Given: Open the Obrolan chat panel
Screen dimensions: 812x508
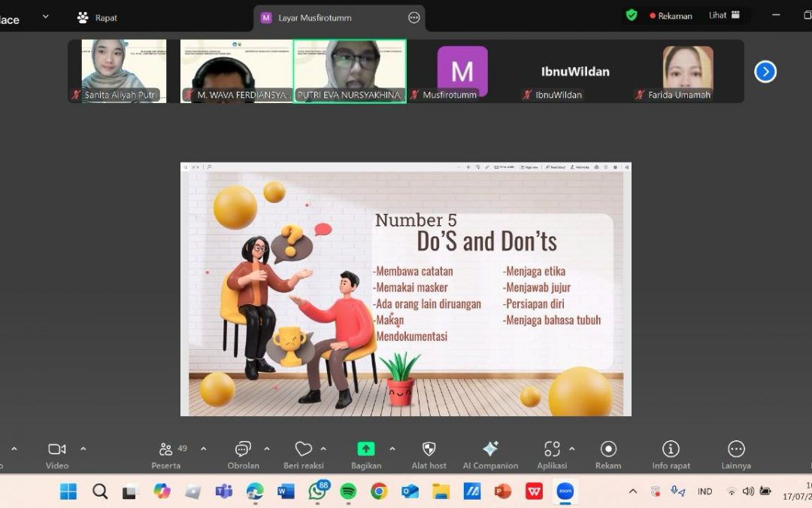Looking at the screenshot, I should point(243,450).
